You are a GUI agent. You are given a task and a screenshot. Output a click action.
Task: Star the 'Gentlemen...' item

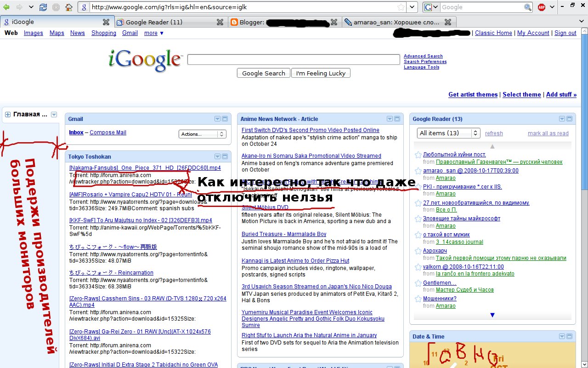click(x=418, y=283)
